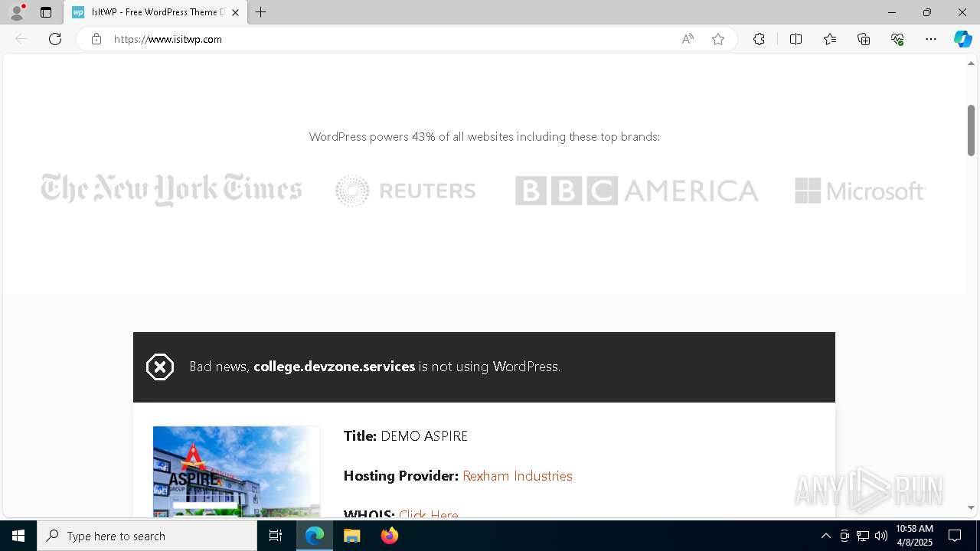Open the WHOIS Click Here link
980x551 pixels.
[429, 515]
